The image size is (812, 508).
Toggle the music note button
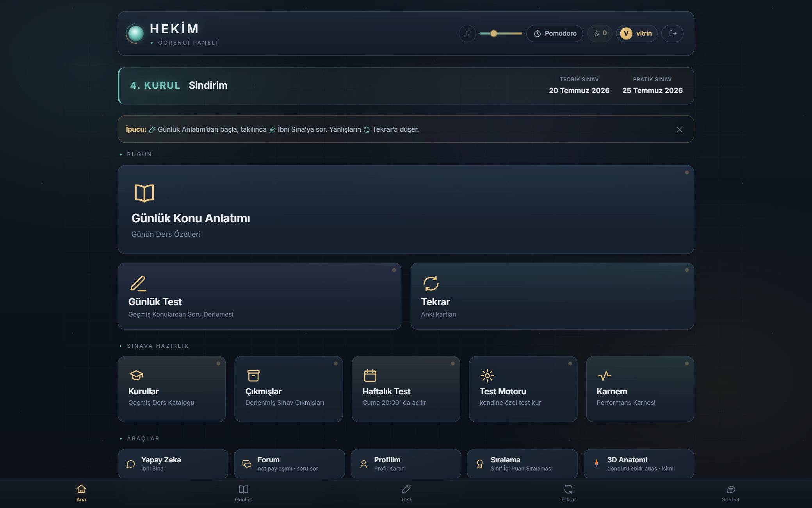point(467,34)
